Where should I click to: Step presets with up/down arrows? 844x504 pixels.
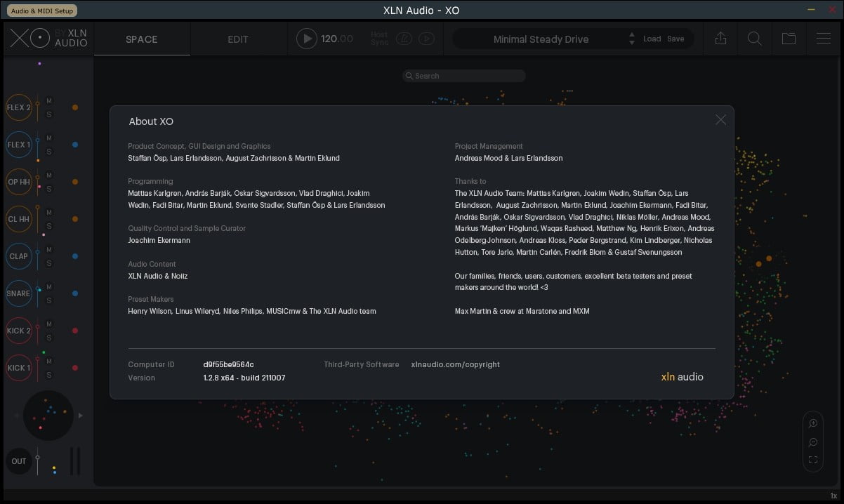(x=632, y=39)
